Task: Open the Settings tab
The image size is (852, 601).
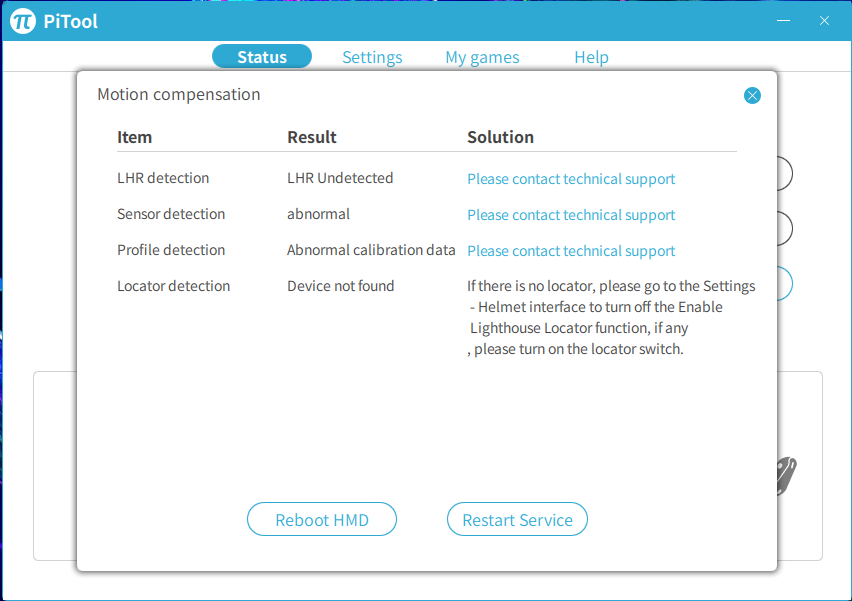Action: pos(372,57)
